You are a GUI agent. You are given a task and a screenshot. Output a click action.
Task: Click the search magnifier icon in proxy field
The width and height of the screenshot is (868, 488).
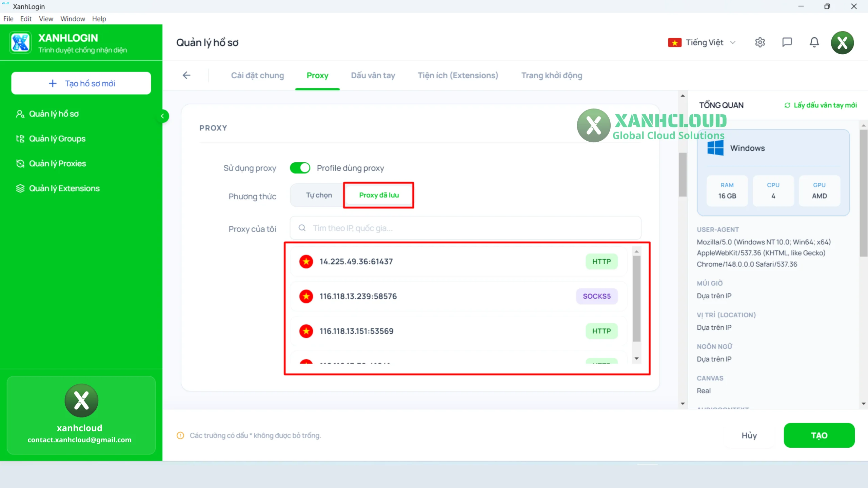[x=302, y=228]
